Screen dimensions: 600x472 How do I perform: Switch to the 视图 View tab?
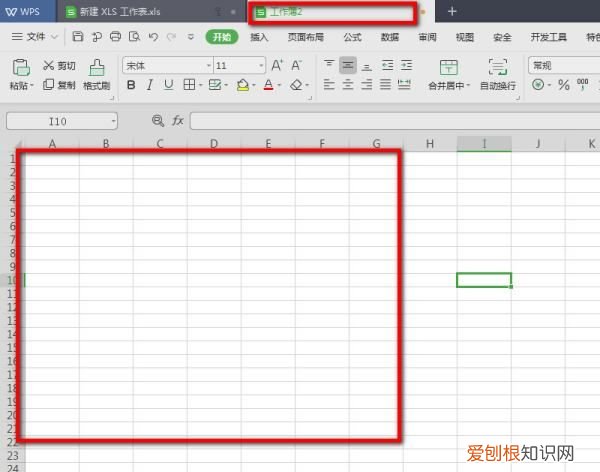(465, 37)
